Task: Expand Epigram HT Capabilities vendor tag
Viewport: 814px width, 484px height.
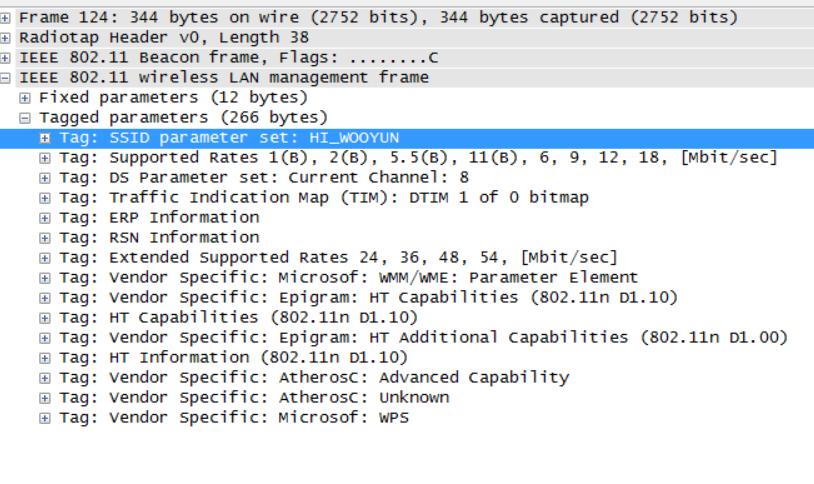Action: (x=46, y=297)
